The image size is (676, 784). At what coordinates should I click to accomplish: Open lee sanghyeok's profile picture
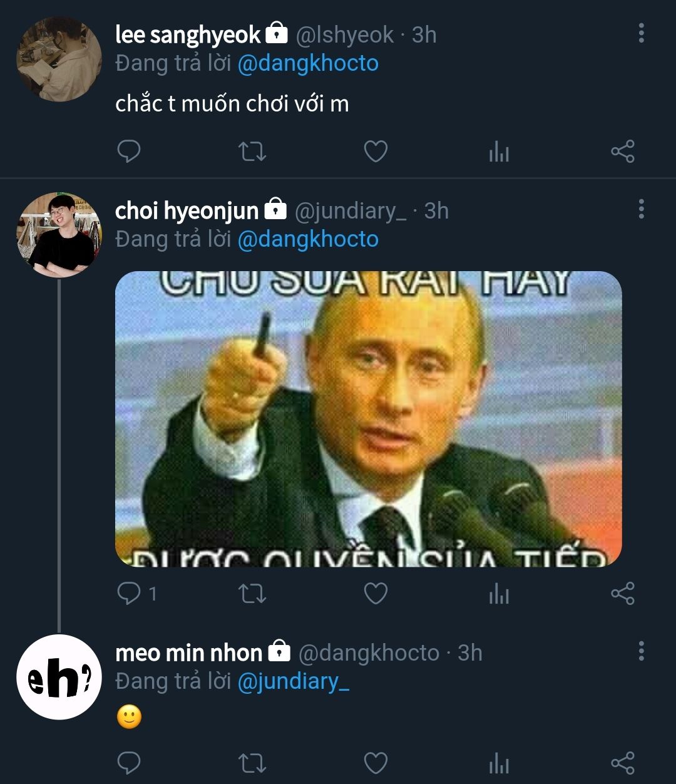59,59
